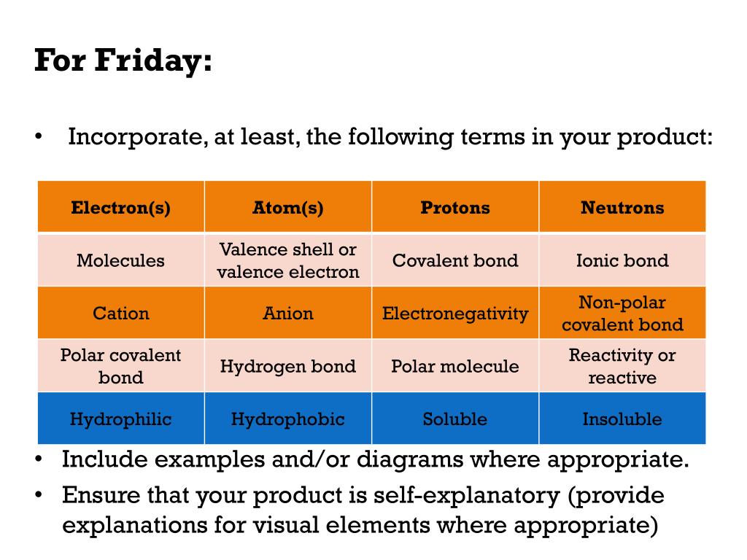This screenshot has height=560, width=747.
Task: Click the Ionic bond cell
Action: click(623, 260)
